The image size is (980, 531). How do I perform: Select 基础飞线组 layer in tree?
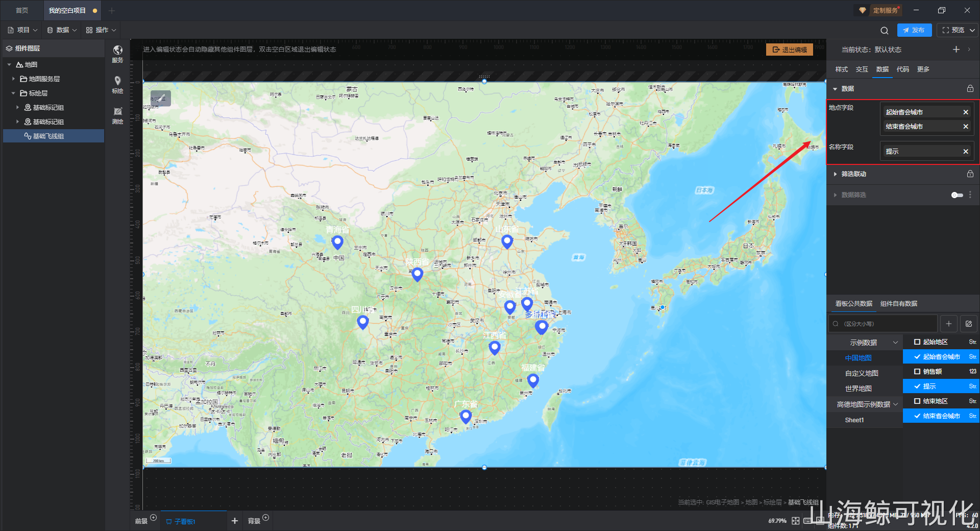[54, 136]
